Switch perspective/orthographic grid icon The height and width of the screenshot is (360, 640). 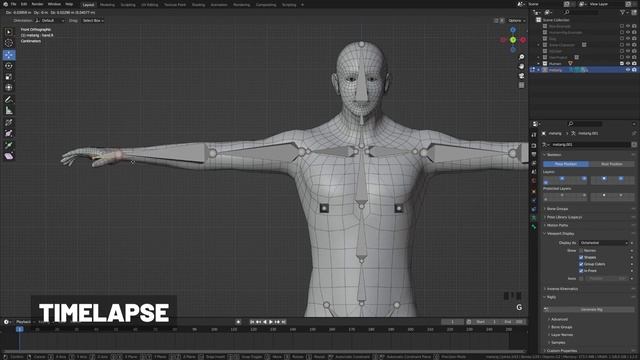[x=521, y=85]
